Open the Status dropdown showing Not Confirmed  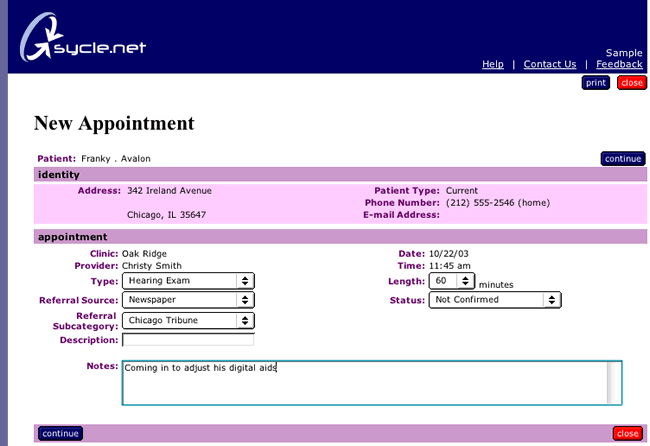tap(494, 300)
